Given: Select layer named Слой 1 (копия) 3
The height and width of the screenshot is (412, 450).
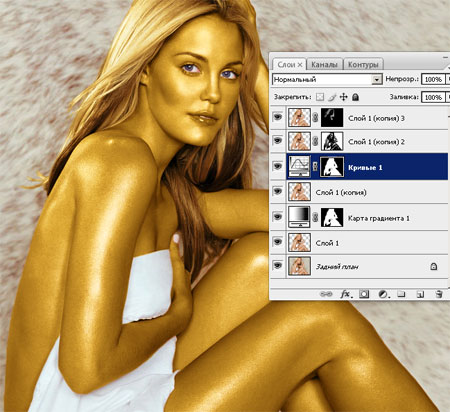Looking at the screenshot, I should pyautogui.click(x=376, y=118).
